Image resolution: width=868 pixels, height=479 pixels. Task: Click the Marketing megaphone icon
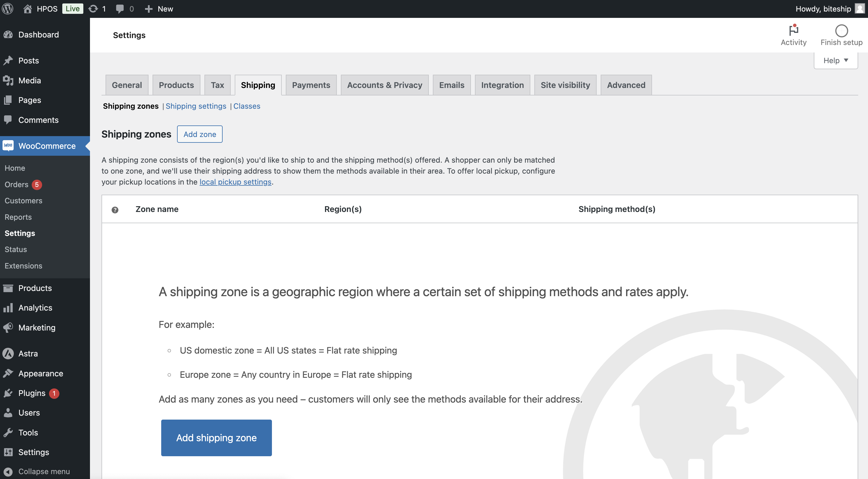tap(8, 327)
